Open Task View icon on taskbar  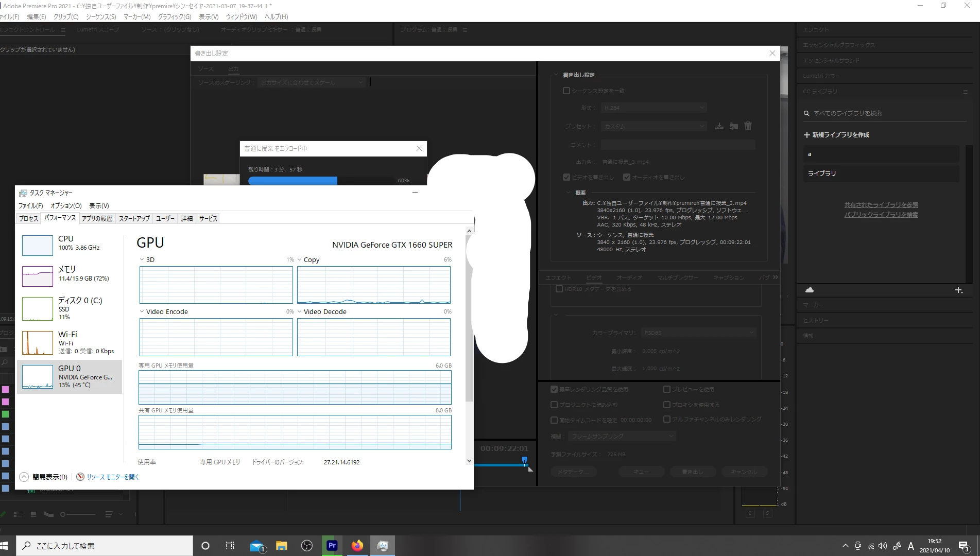(x=230, y=546)
